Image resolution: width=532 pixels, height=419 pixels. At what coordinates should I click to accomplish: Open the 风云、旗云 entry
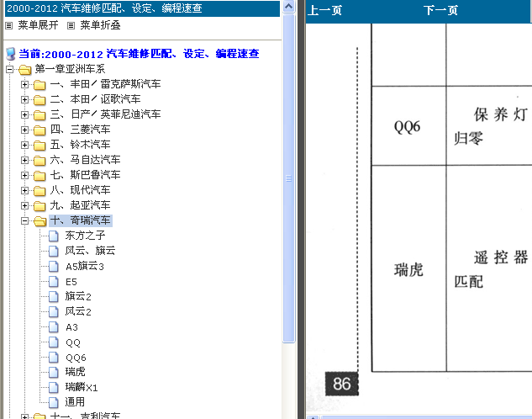click(90, 251)
